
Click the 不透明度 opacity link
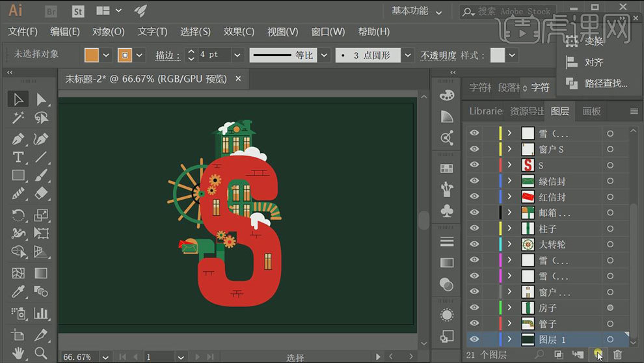coord(438,55)
